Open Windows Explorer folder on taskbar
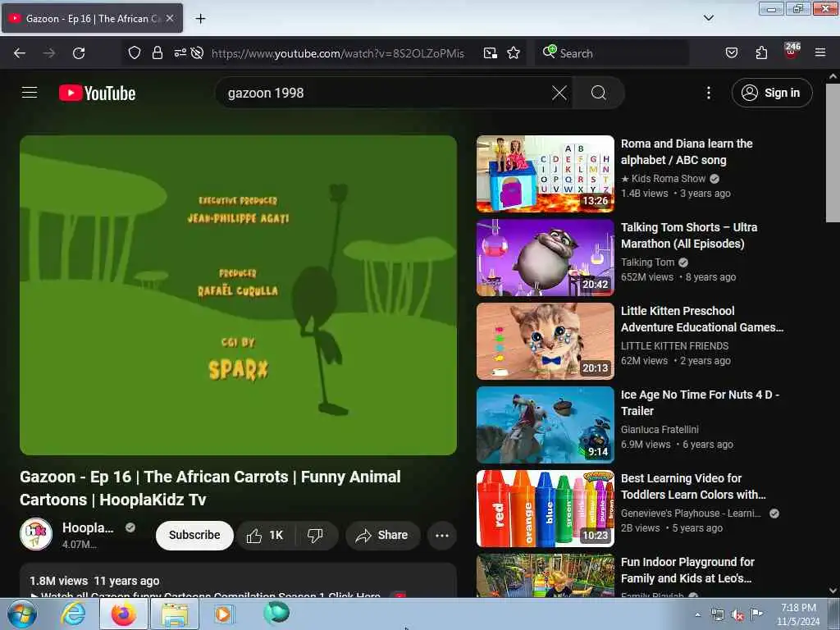 [175, 614]
